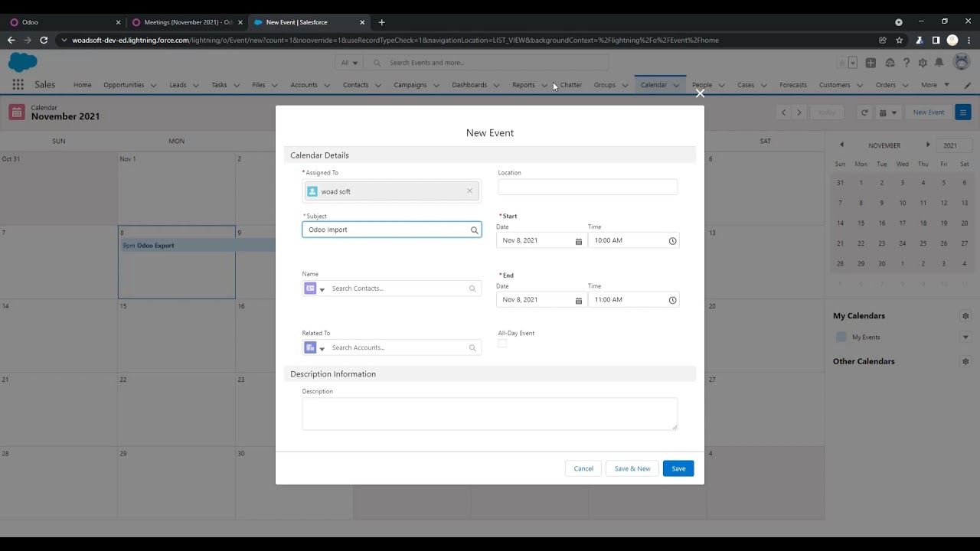Open the user profile avatar menu

pyautogui.click(x=961, y=63)
